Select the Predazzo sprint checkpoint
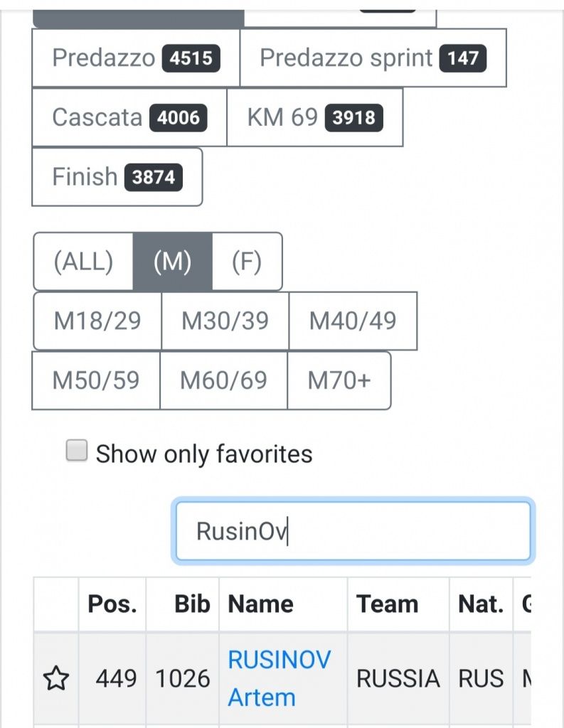564x728 pixels. (x=373, y=58)
